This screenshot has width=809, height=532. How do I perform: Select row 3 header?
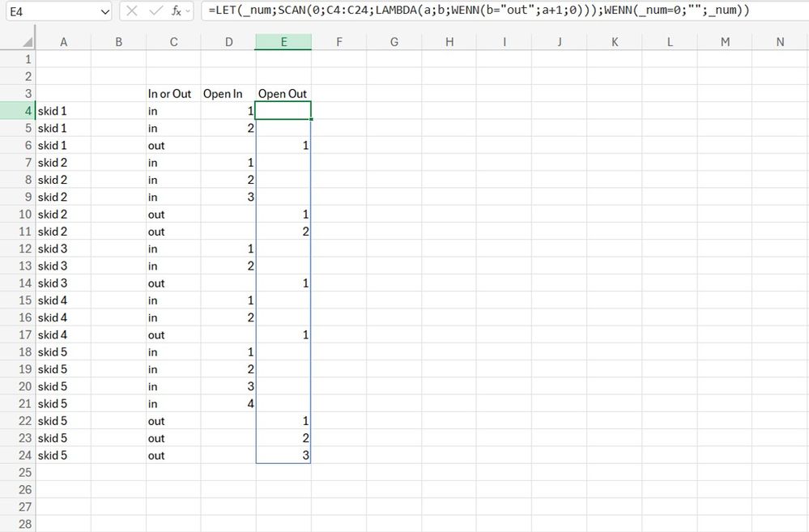click(18, 94)
